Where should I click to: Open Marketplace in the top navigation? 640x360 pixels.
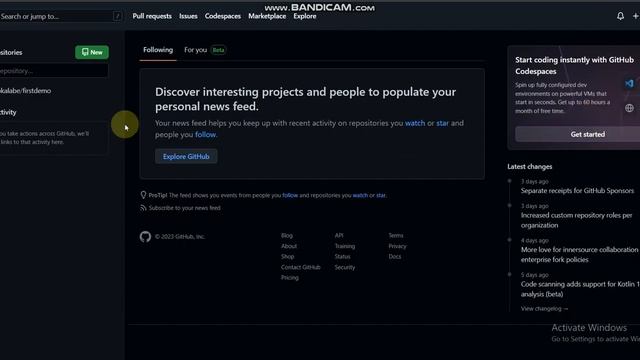[267, 16]
